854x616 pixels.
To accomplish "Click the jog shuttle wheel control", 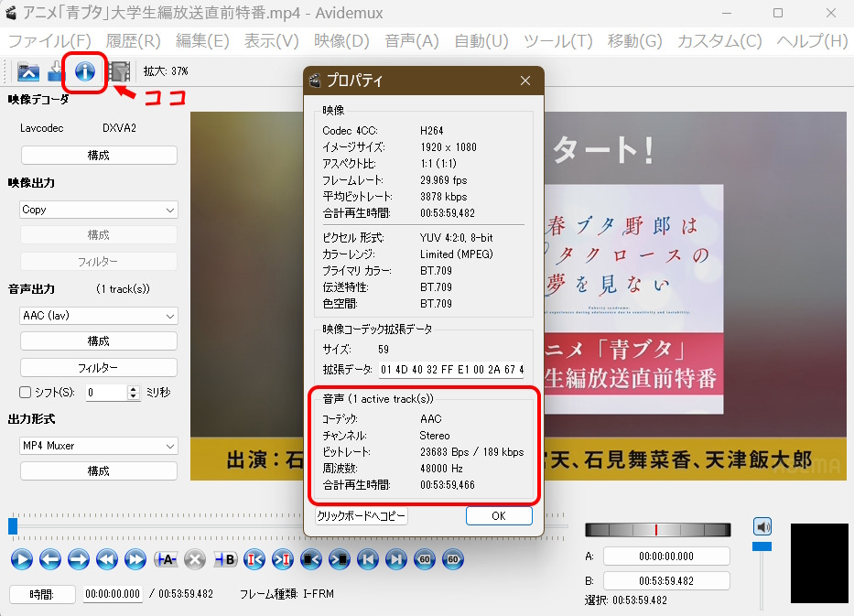I will tap(657, 529).
